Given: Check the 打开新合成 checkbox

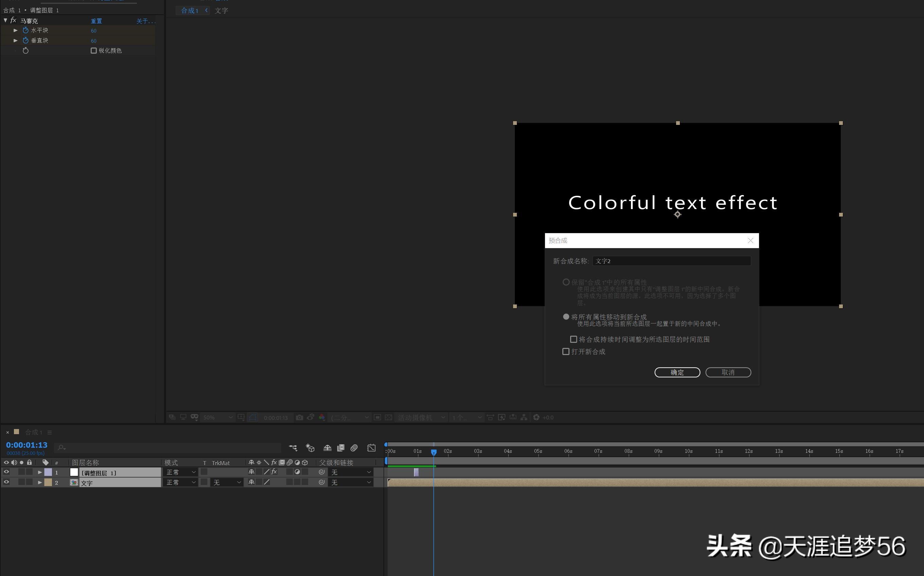Looking at the screenshot, I should click(x=566, y=352).
